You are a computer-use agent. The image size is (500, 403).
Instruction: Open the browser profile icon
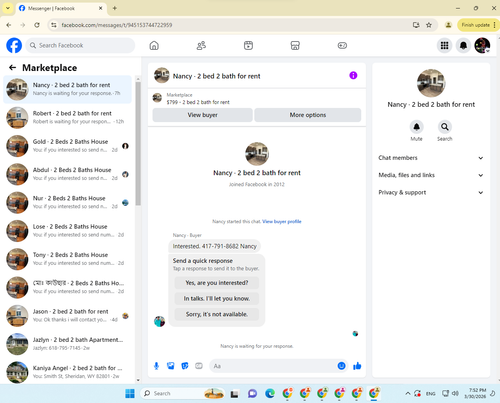pyautogui.click(x=448, y=25)
